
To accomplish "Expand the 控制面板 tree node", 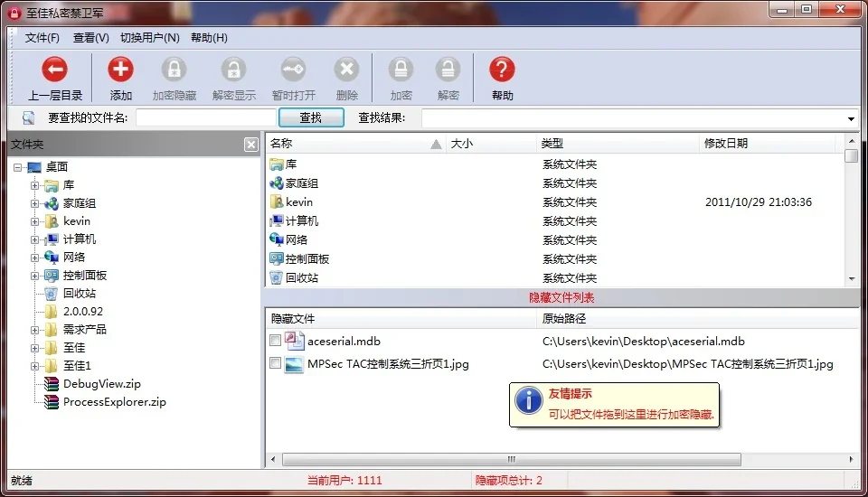I will click(35, 276).
